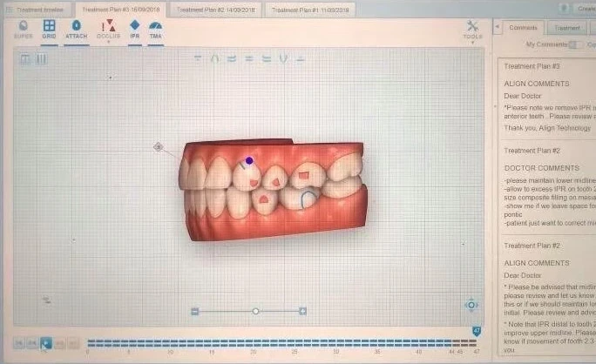Viewport: 596px width, 364px height.
Task: Switch to Treatment Plan #2 14/09/2018 tab
Action: pyautogui.click(x=214, y=9)
